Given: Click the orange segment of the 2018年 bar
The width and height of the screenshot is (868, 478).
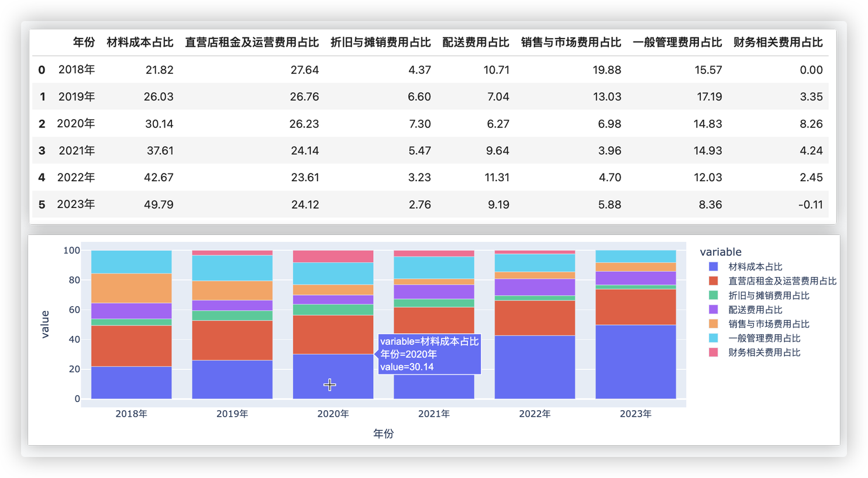Looking at the screenshot, I should click(131, 288).
